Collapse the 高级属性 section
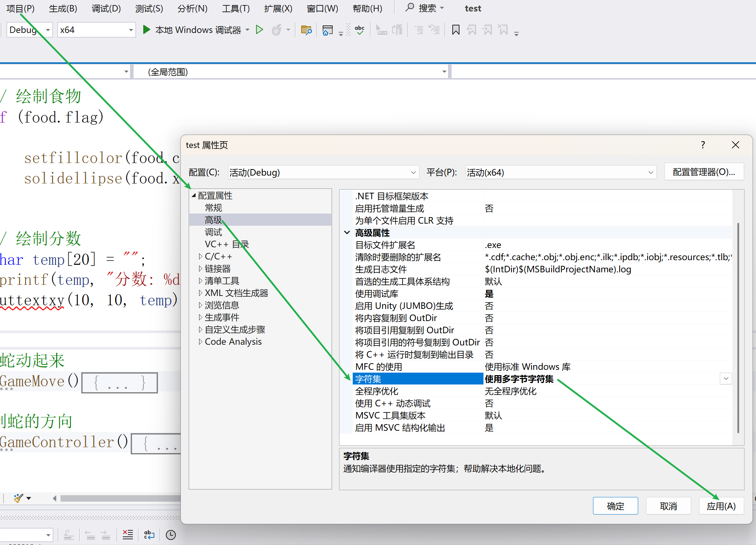The image size is (756, 545). coord(347,233)
